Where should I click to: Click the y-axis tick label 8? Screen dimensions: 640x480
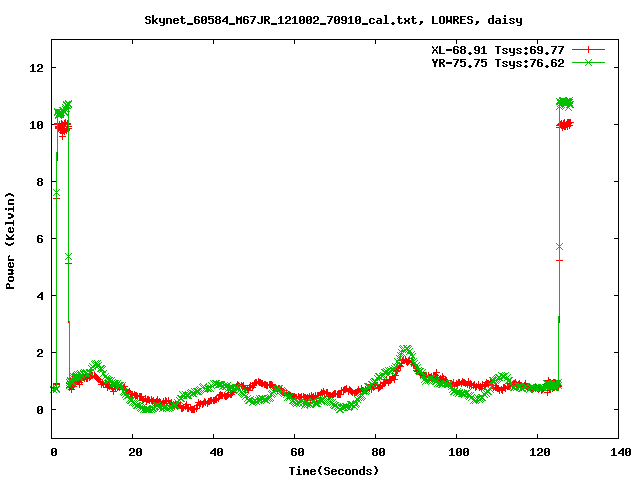[40, 182]
